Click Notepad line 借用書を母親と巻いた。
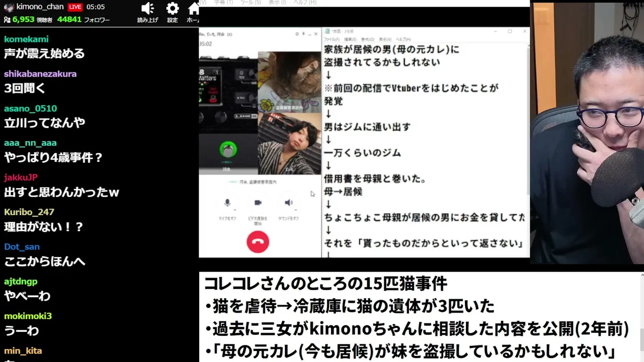The image size is (644, 362). click(375, 179)
